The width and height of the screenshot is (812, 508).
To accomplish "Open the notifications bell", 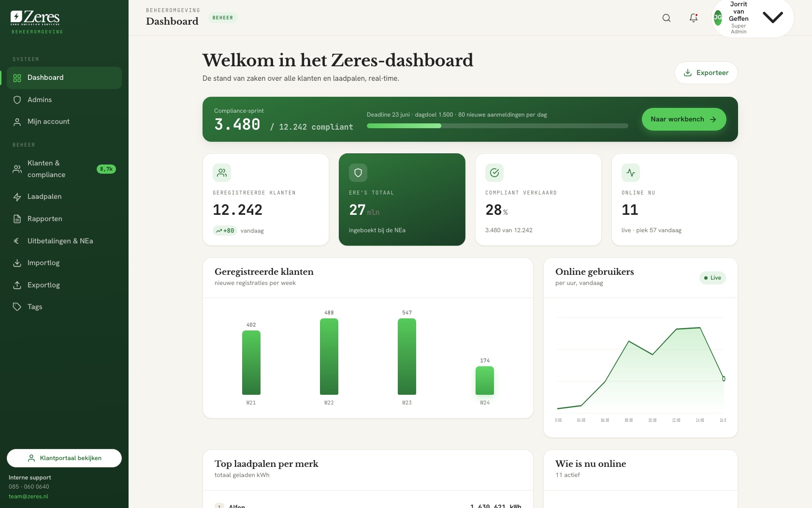I will point(694,18).
